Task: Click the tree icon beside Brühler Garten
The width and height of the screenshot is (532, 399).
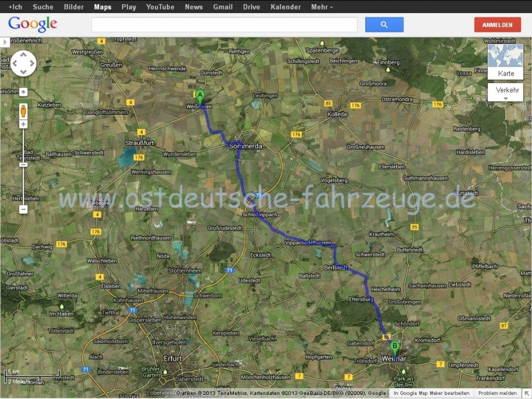Action: pyautogui.click(x=165, y=372)
